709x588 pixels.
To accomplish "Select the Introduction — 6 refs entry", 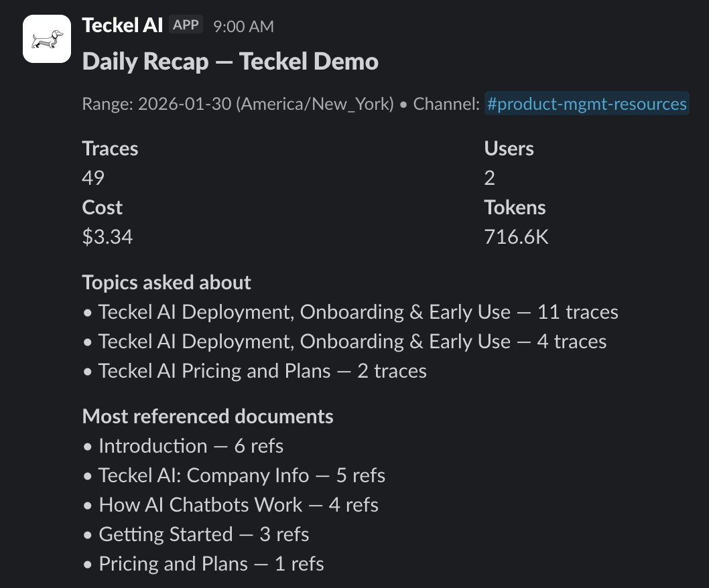I will [x=191, y=446].
